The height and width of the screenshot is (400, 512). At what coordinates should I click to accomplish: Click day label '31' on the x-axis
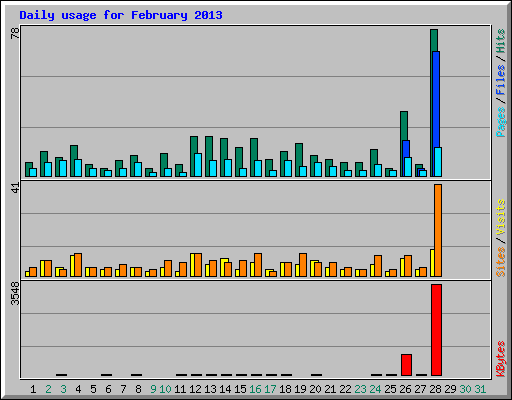tap(480, 389)
